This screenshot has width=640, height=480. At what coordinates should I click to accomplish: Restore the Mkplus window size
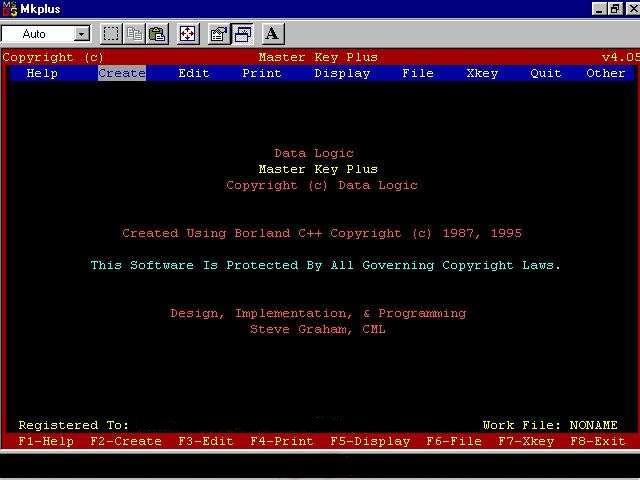[615, 9]
